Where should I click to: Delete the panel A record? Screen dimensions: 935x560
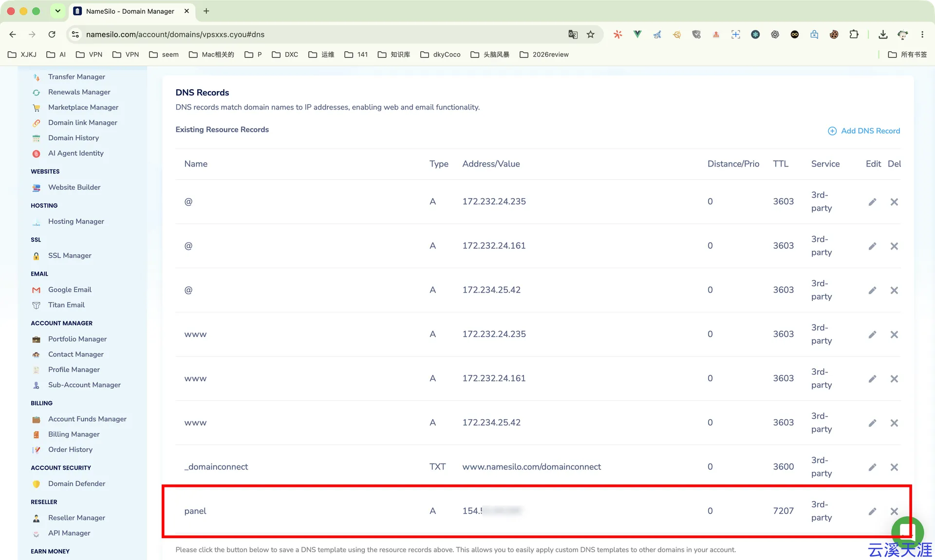pyautogui.click(x=894, y=511)
